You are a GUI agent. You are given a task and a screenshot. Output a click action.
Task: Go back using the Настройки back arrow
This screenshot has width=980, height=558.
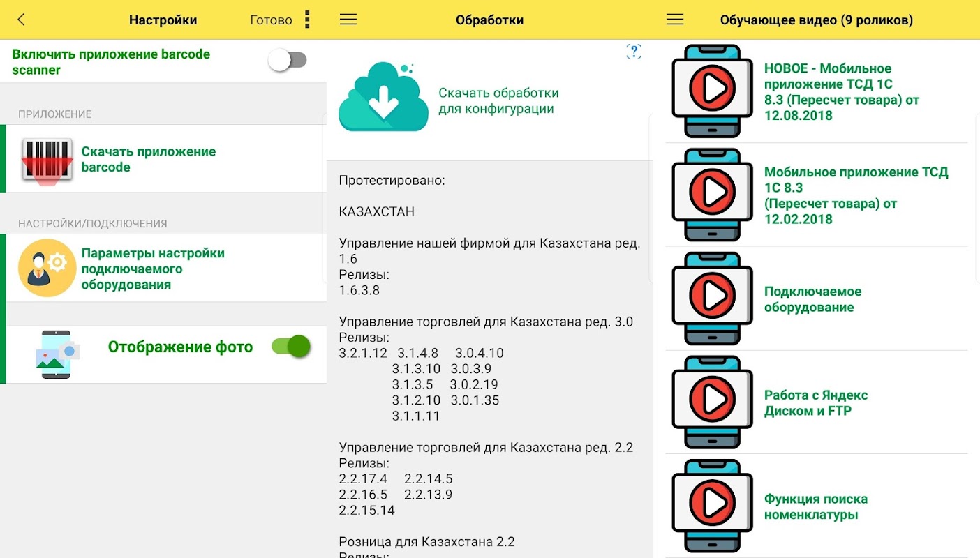(21, 20)
